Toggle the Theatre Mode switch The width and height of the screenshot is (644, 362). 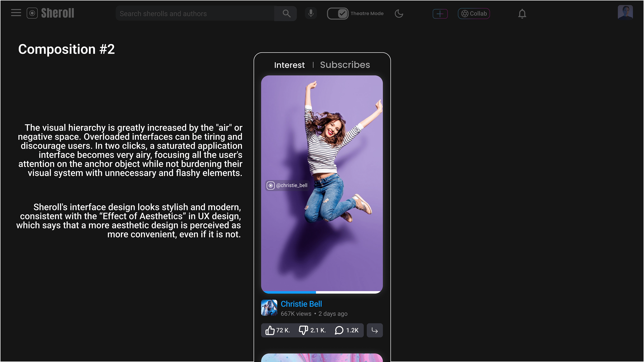pos(337,14)
